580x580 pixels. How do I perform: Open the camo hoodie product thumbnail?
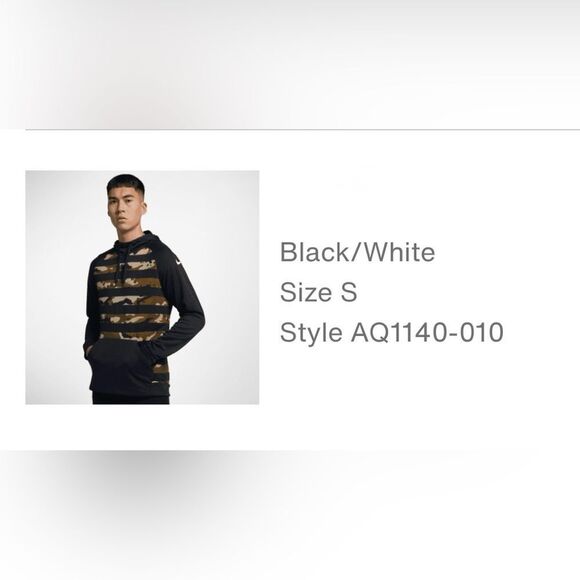coord(142,287)
